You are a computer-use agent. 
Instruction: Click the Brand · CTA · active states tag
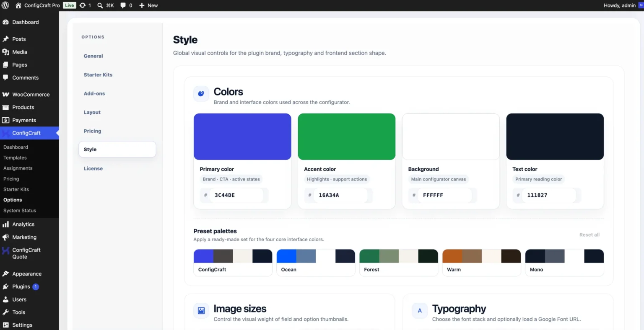[x=231, y=179]
